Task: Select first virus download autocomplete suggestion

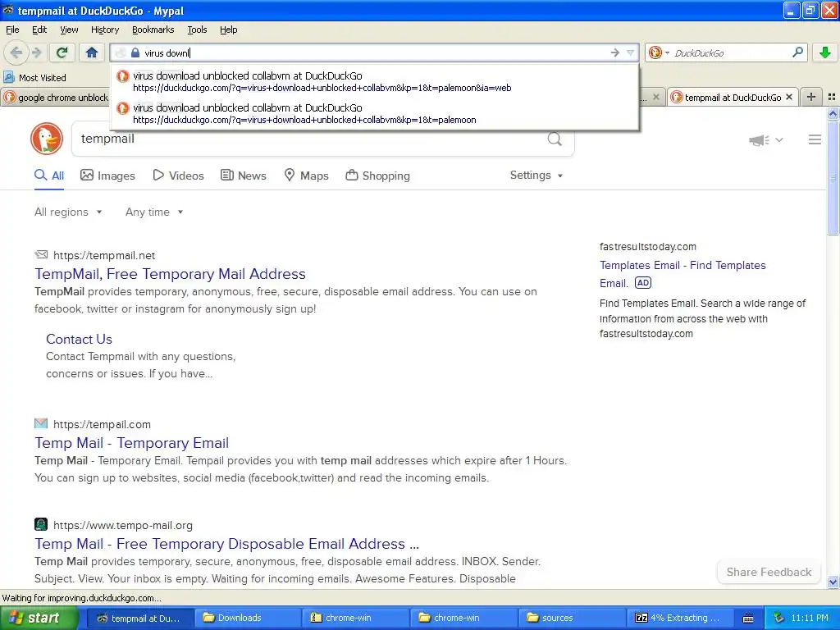Action: click(x=374, y=81)
